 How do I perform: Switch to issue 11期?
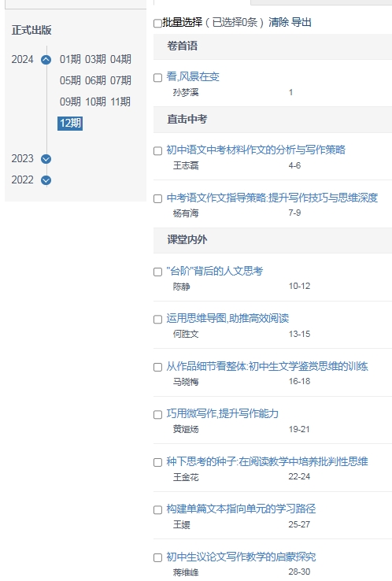point(120,102)
